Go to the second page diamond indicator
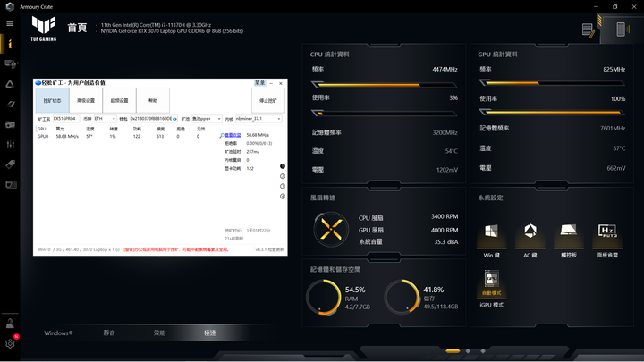The height and width of the screenshot is (362, 644). tap(468, 351)
